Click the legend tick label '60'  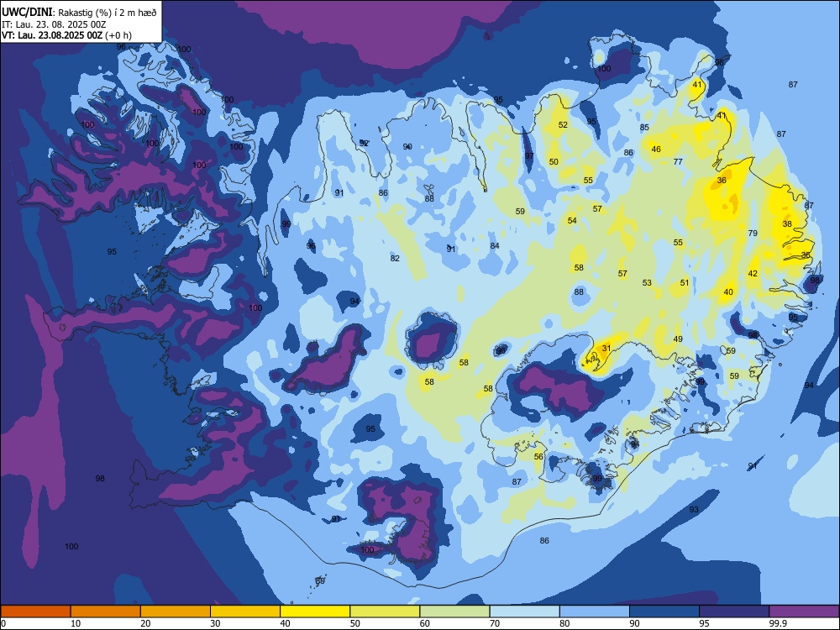425,623
